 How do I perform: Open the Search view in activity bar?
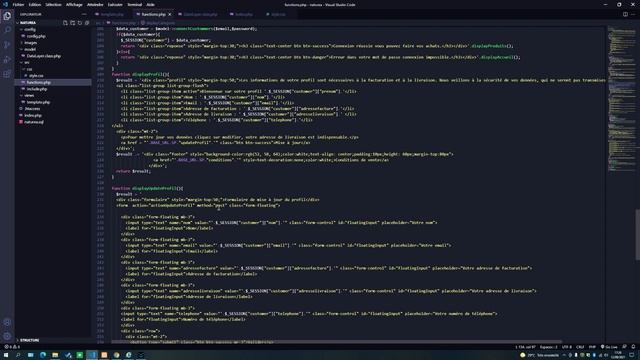[7, 30]
